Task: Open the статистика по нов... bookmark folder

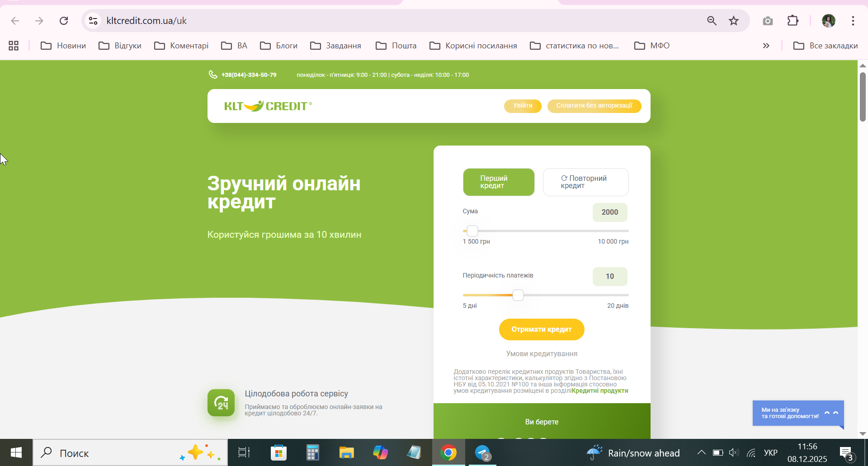Action: [575, 46]
